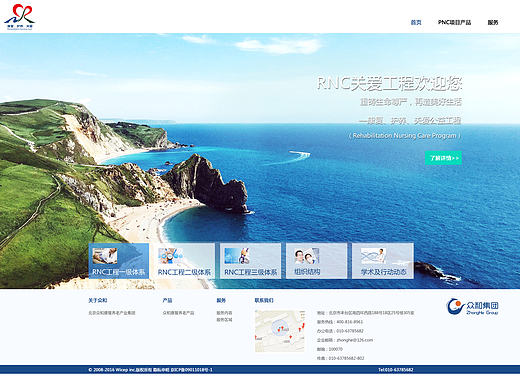Click the 400-816-8961 hotline text
The image size is (520, 390).
coord(350,322)
